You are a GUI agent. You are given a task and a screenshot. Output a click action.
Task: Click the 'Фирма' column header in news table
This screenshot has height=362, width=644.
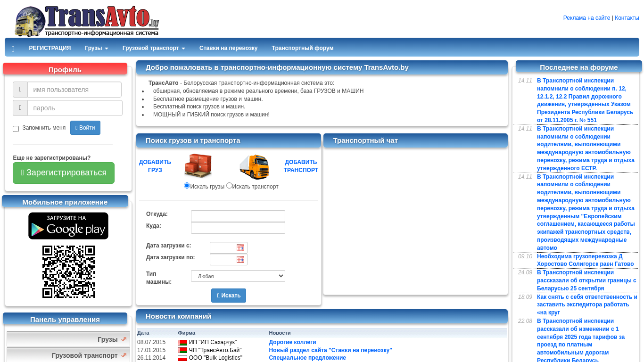click(x=187, y=333)
